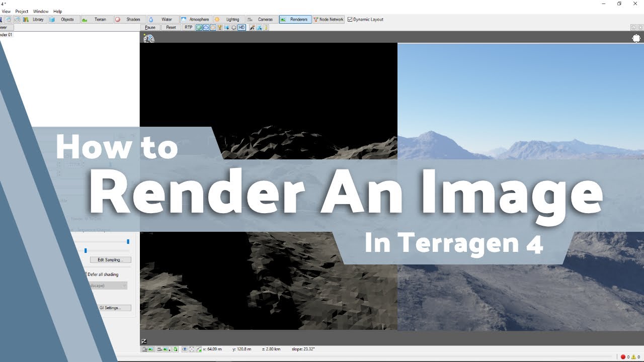
Task: Reset the 3D preview
Action: 171,27
